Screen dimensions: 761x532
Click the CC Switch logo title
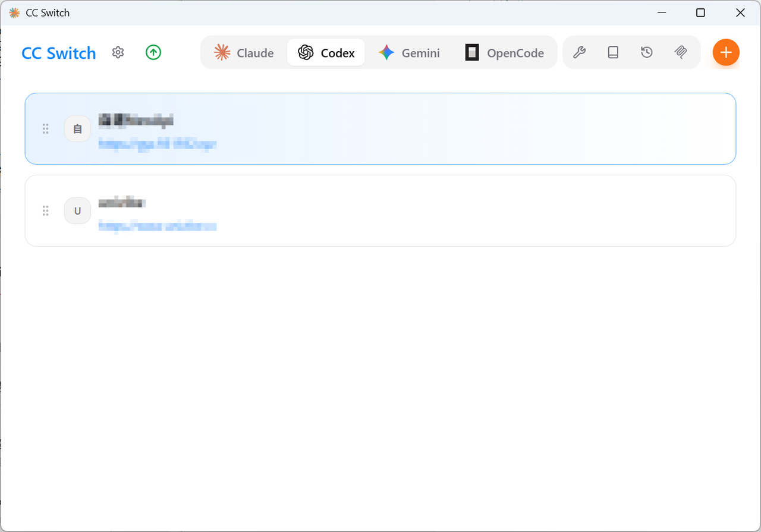pyautogui.click(x=58, y=53)
